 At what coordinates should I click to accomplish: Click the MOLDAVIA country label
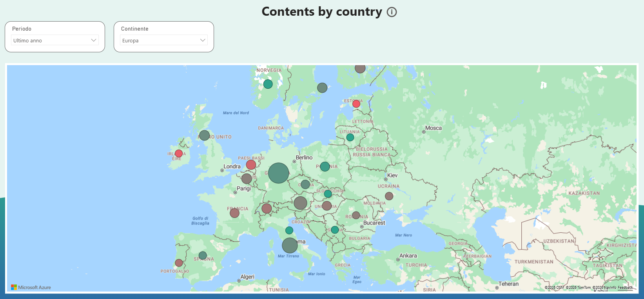374,203
